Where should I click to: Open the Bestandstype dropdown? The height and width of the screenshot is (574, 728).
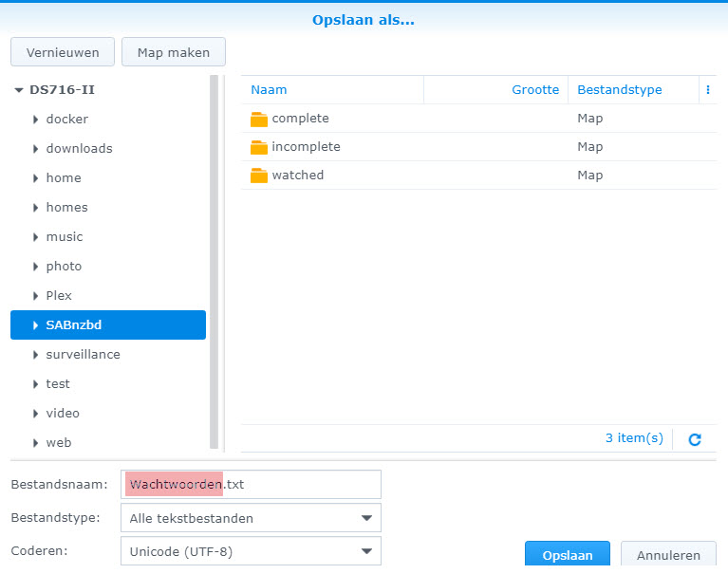click(365, 518)
